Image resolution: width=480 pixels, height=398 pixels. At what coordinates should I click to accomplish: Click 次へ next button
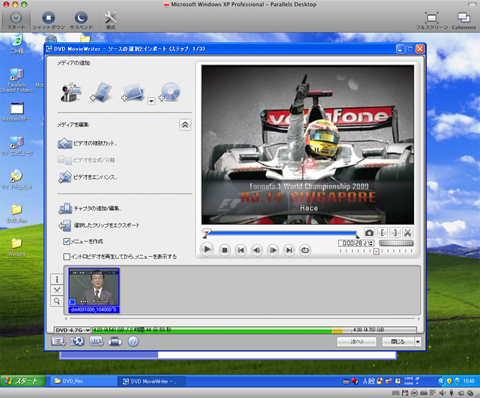(x=357, y=342)
